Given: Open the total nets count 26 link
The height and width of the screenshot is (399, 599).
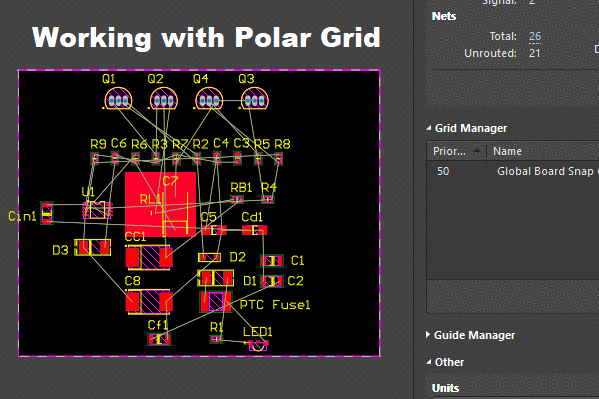Looking at the screenshot, I should point(535,36).
